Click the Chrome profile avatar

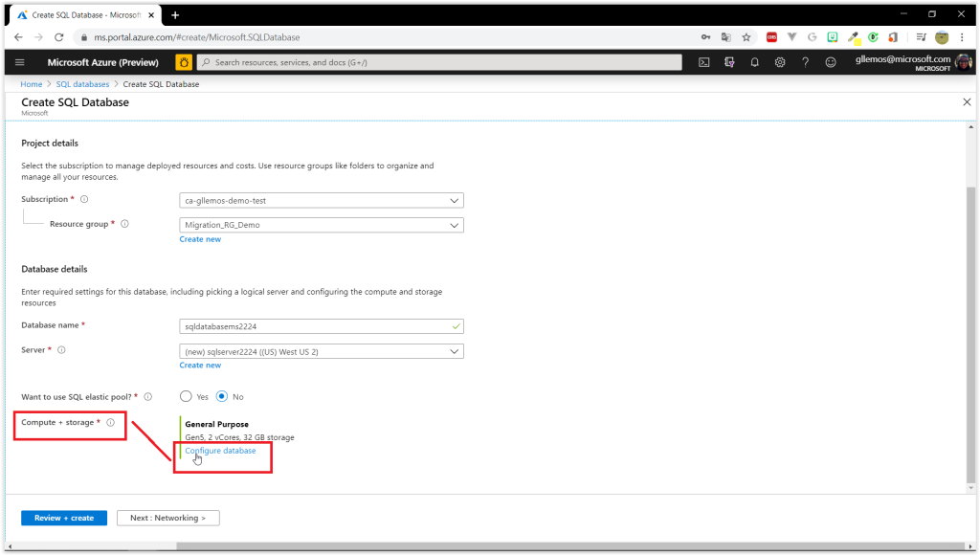pos(942,37)
